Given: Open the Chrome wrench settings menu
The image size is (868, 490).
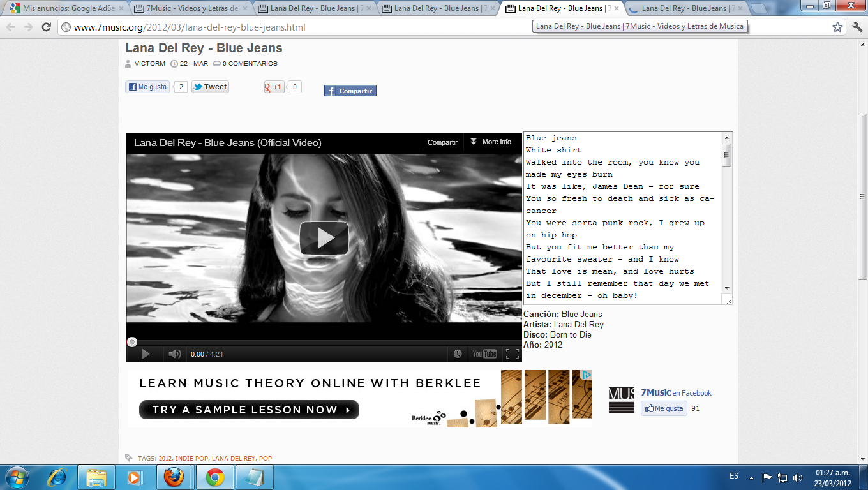Looking at the screenshot, I should [x=857, y=27].
